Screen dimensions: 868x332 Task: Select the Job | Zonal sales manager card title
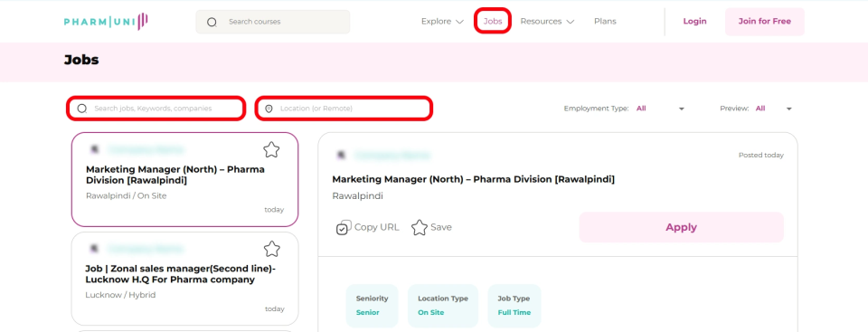click(x=181, y=274)
